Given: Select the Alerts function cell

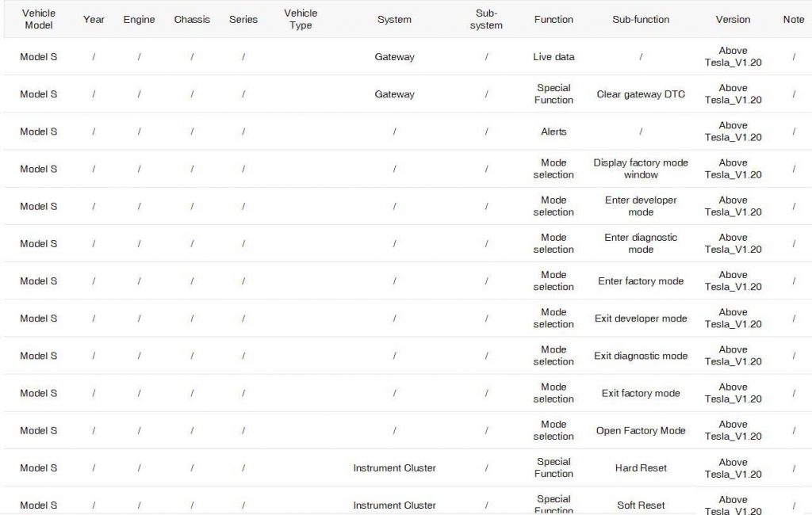Looking at the screenshot, I should coord(553,132).
